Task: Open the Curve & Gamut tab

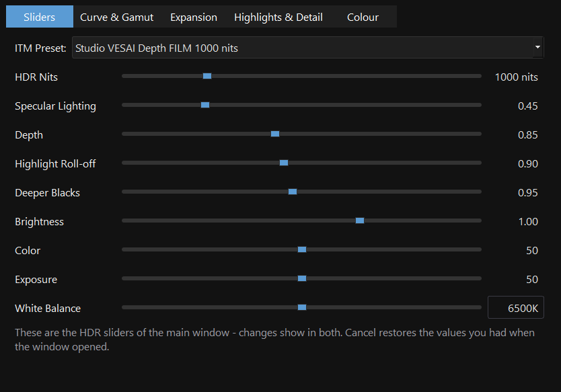Action: pos(116,17)
